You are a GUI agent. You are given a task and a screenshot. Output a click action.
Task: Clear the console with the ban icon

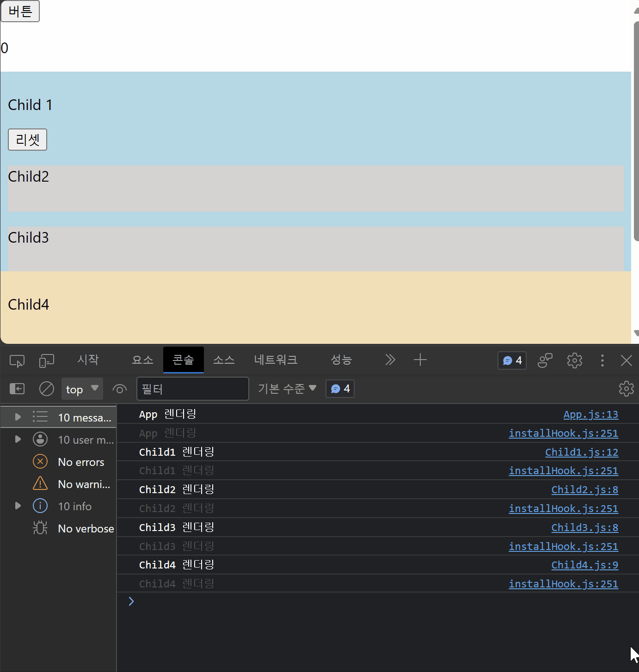click(x=46, y=389)
